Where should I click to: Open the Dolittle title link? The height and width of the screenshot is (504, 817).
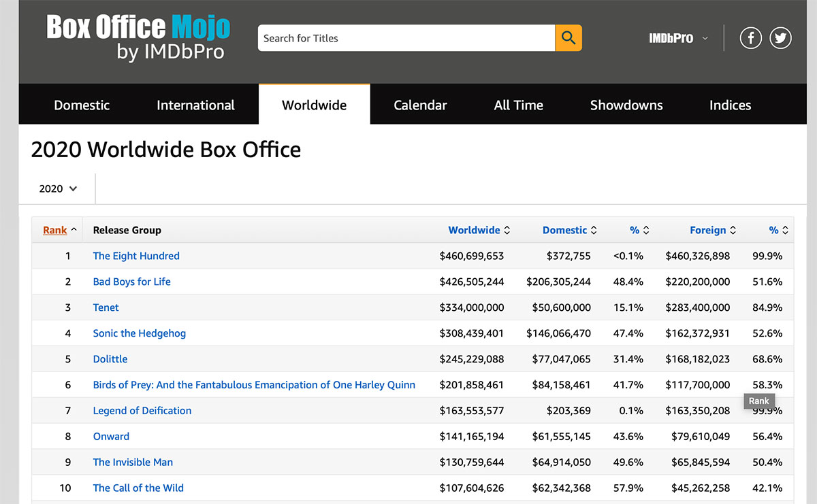[110, 359]
